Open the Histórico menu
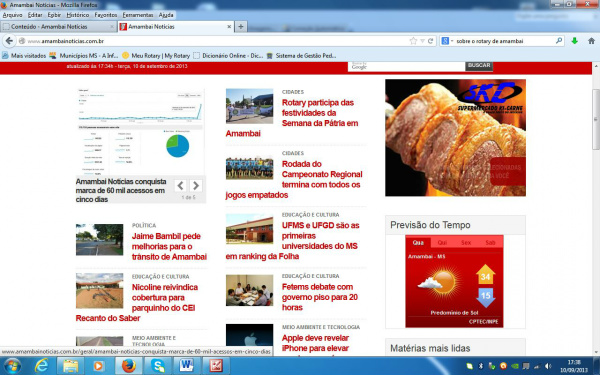 78,15
